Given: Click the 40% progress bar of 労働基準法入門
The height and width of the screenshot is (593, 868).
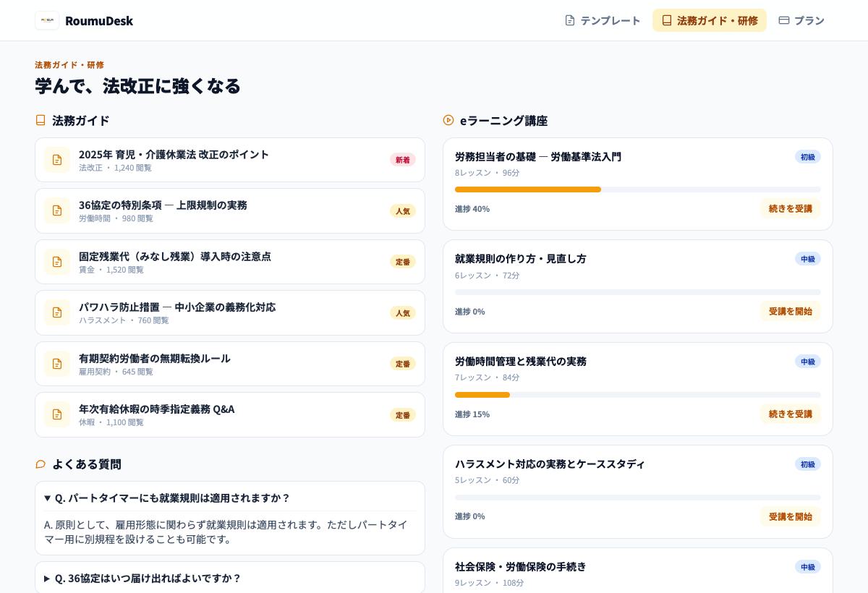Looking at the screenshot, I should 638,189.
